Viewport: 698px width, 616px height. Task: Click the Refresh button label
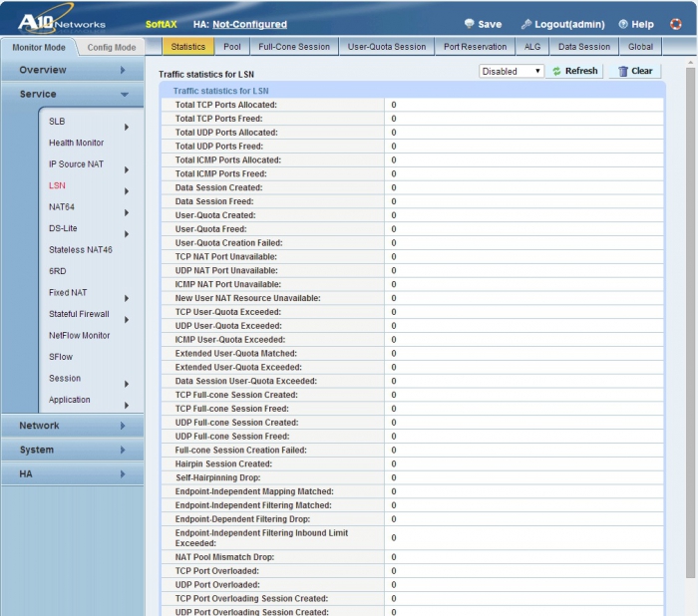[x=581, y=71]
